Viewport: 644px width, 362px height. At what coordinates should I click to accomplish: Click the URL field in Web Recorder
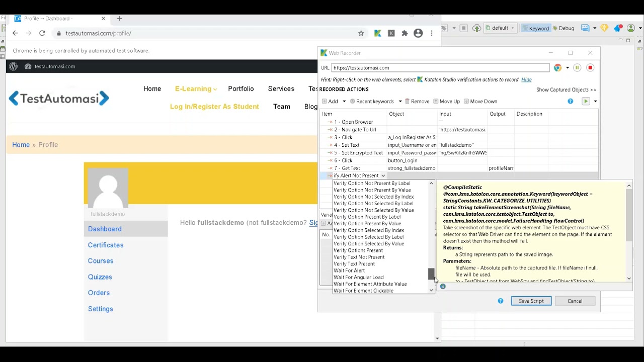click(x=440, y=68)
